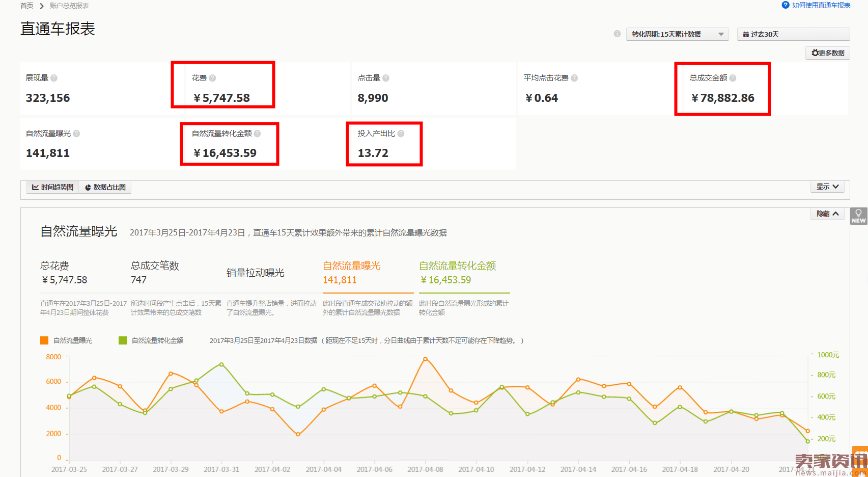Viewport: 868px width, 477px height.
Task: Click help icon next to 平均点击花费
Action: pyautogui.click(x=574, y=78)
